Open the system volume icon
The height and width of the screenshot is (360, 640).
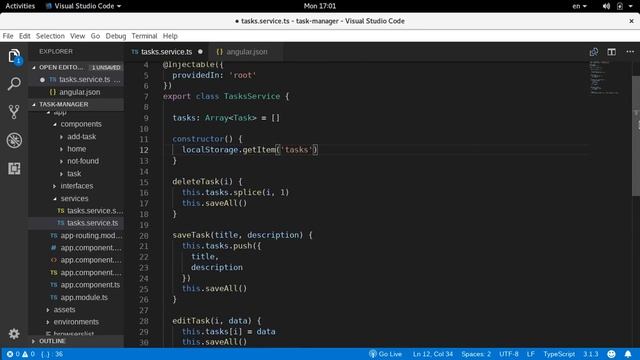[606, 6]
